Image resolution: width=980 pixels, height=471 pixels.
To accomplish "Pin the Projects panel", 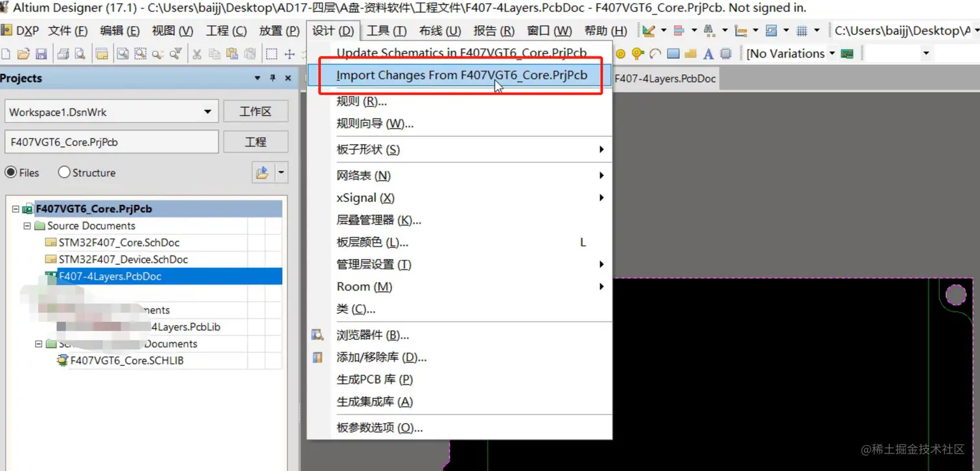I will point(272,78).
